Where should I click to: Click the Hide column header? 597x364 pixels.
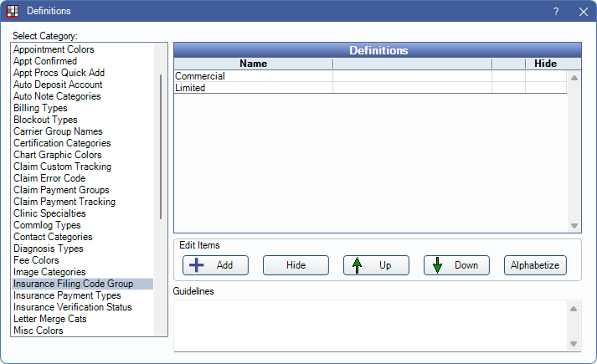545,64
